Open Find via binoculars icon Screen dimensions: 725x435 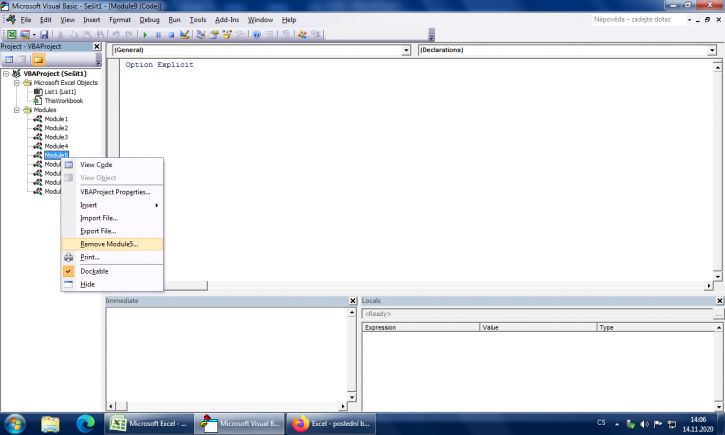click(x=99, y=34)
